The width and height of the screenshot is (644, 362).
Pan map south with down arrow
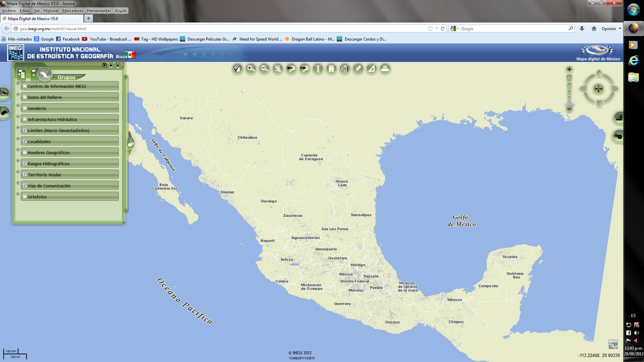point(599,104)
